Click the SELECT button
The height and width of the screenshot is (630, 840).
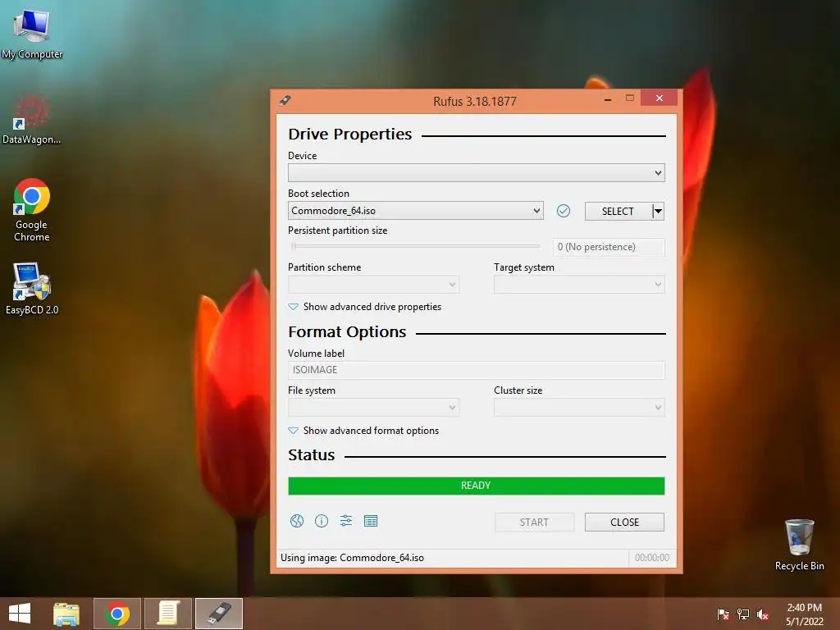click(619, 211)
